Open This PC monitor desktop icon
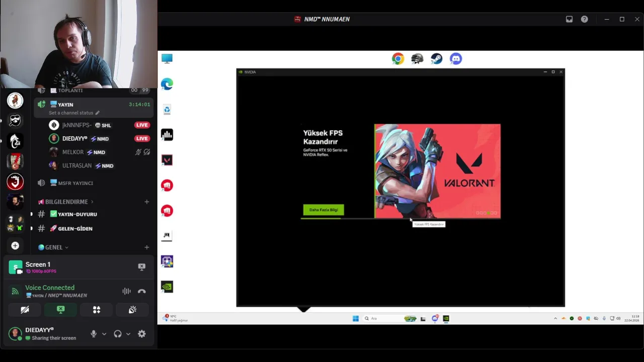The image size is (644, 362). click(167, 59)
